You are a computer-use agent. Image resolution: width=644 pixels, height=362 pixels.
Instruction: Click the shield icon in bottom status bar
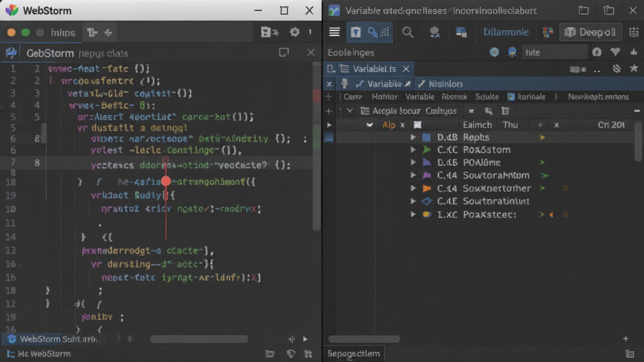click(291, 354)
